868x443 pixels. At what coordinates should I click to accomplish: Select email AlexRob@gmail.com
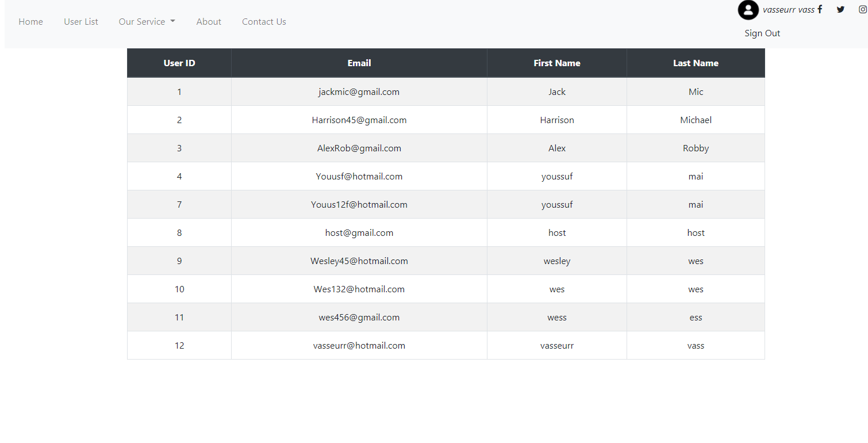pos(359,148)
